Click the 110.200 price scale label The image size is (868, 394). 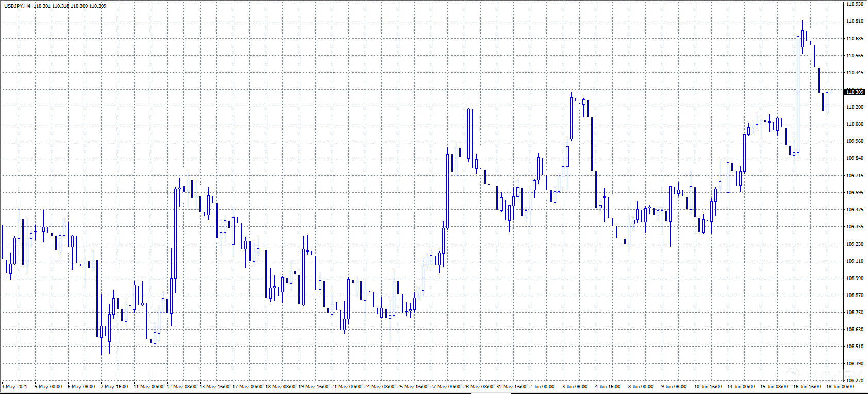point(854,107)
